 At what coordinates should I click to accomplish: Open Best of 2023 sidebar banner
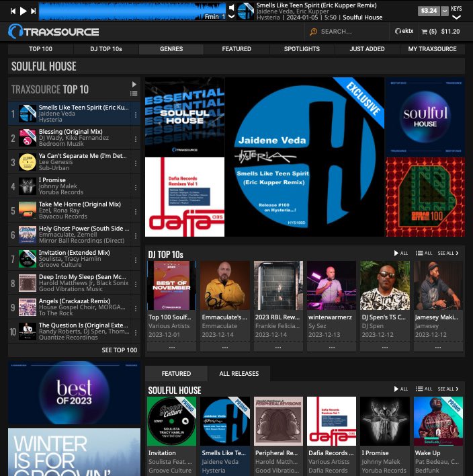click(x=75, y=393)
